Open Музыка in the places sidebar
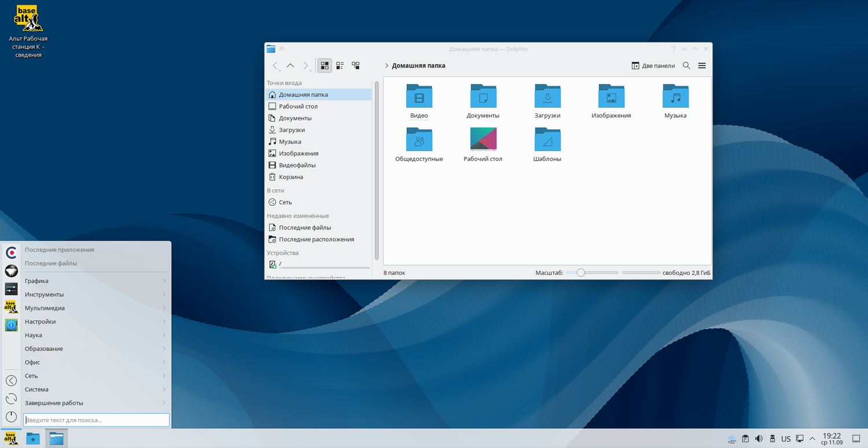Screen dimensions: 868x448 [x=319, y=142]
